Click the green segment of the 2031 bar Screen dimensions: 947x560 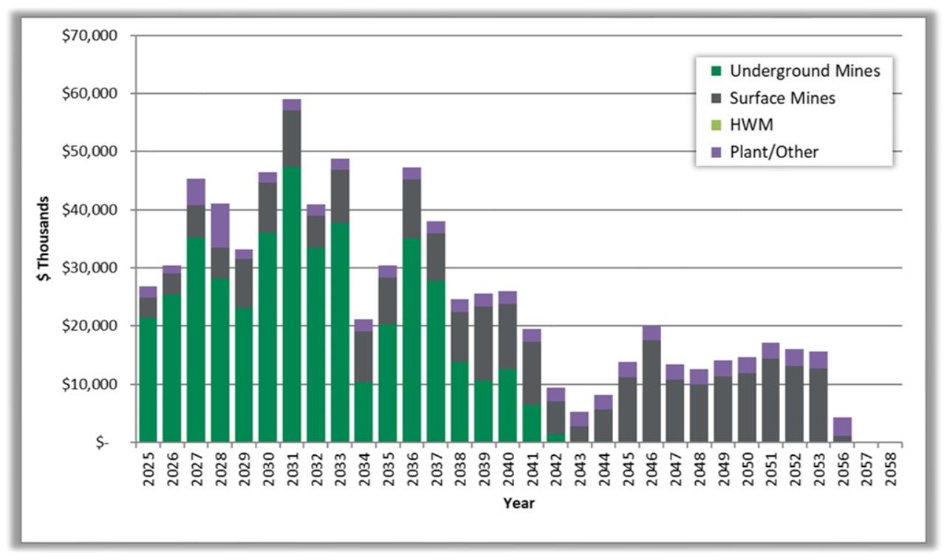(x=292, y=304)
